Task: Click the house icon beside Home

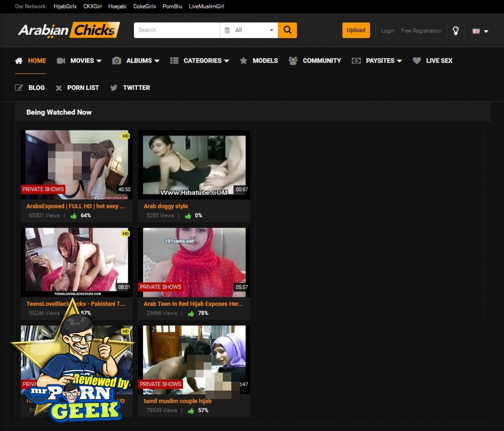Action: pos(19,61)
